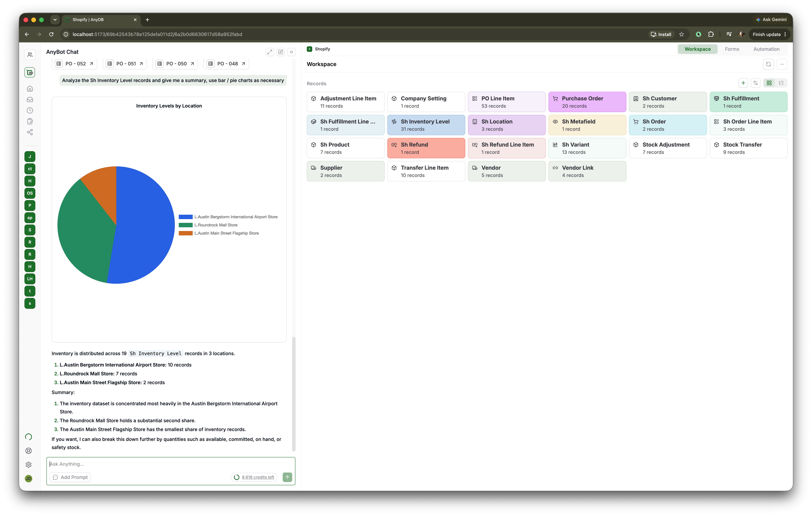Focus the Ask Anything input field
The width and height of the screenshot is (812, 516).
[171, 464]
